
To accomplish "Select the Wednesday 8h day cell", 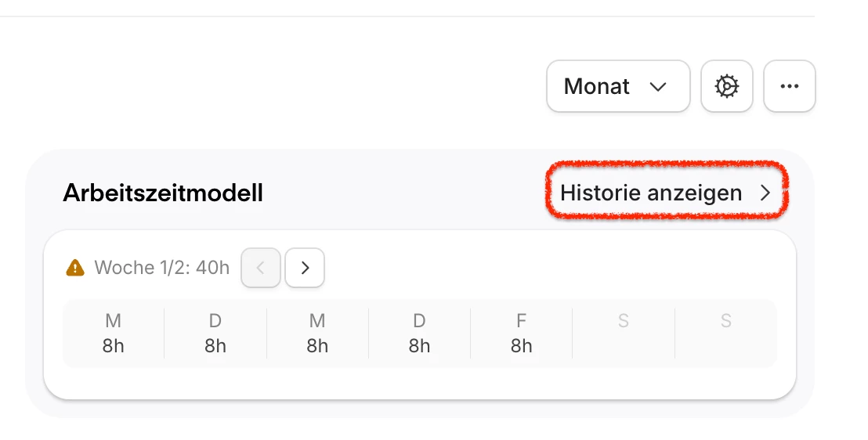I will [x=317, y=334].
